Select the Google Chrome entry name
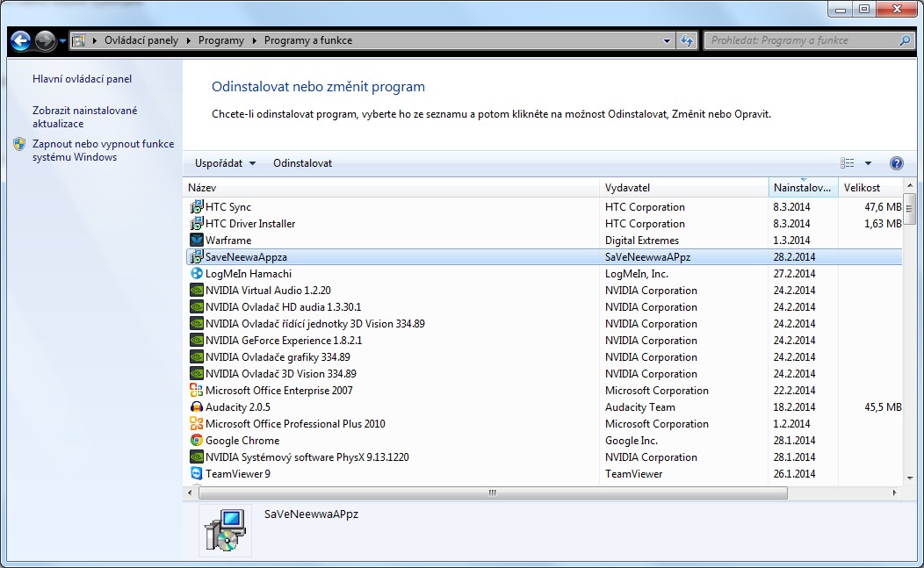The width and height of the screenshot is (924, 568). [242, 441]
